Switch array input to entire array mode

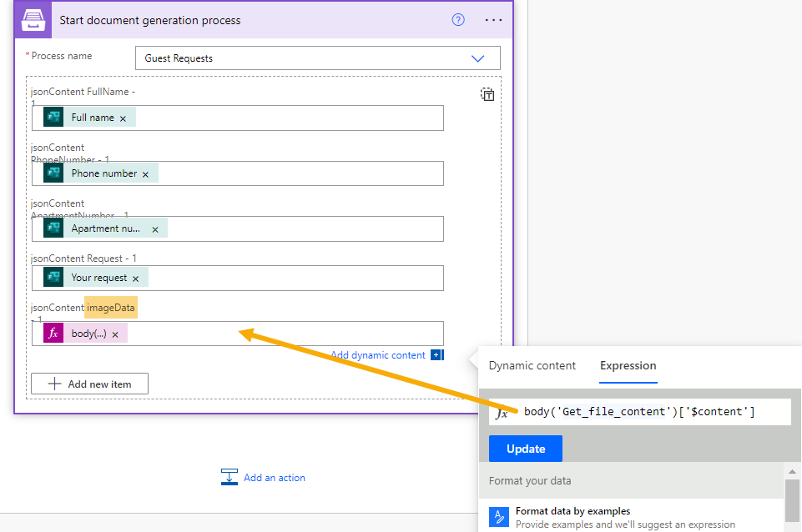[x=487, y=94]
